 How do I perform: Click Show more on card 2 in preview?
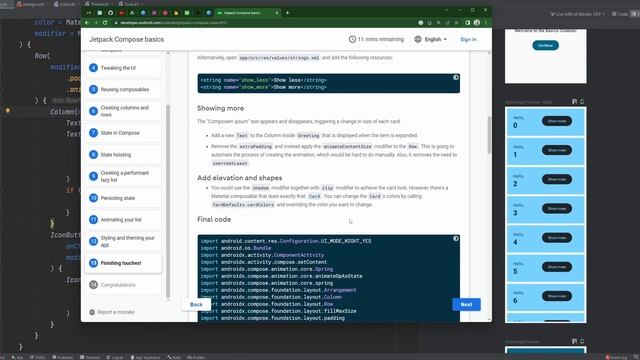[557, 179]
